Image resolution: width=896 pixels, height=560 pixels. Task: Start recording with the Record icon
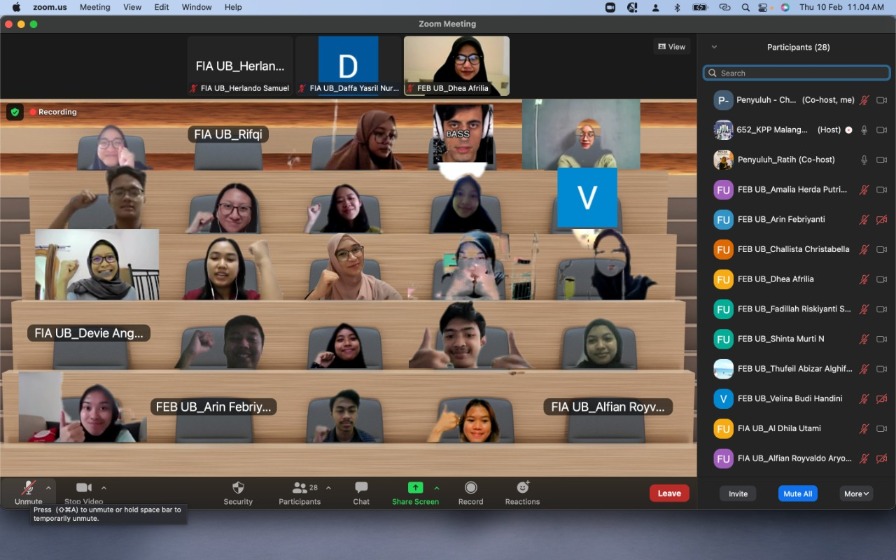tap(470, 488)
